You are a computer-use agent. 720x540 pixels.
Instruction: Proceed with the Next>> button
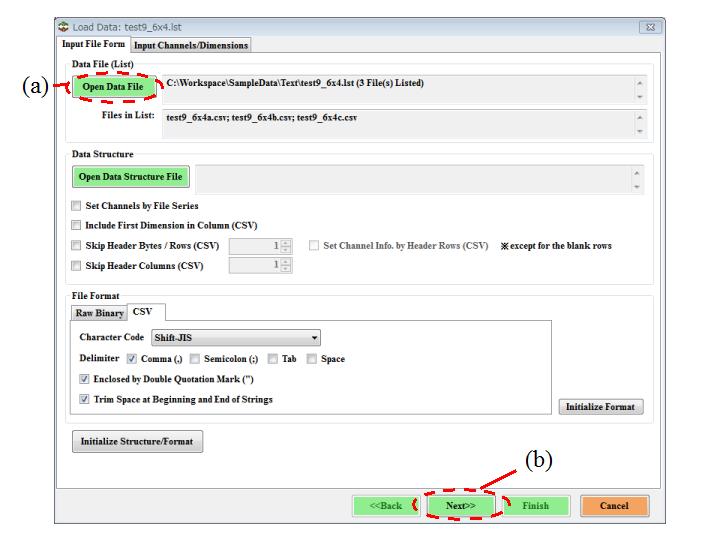(460, 506)
